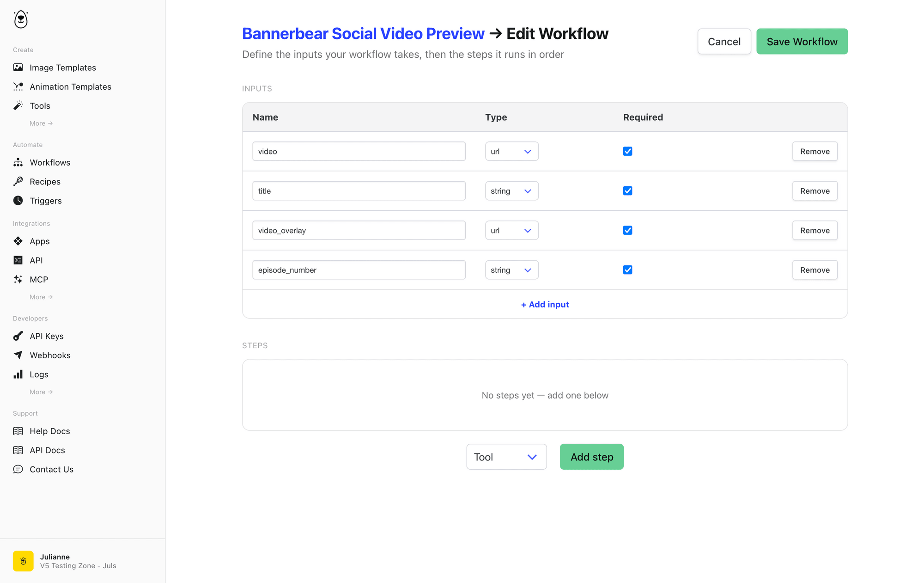Expand More under the Integrations section
This screenshot has width=924, height=583.
[41, 297]
